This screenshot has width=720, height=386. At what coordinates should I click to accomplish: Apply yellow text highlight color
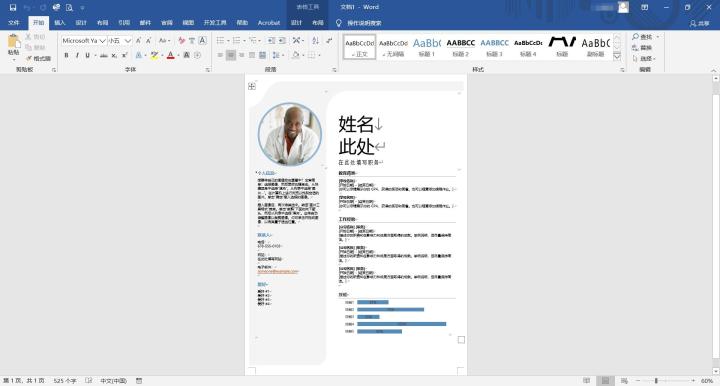pyautogui.click(x=154, y=56)
